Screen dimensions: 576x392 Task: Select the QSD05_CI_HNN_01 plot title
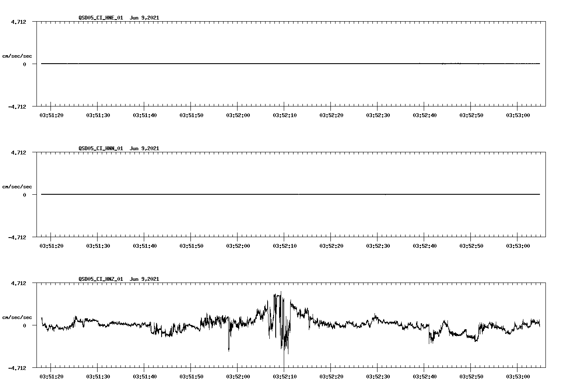(119, 148)
